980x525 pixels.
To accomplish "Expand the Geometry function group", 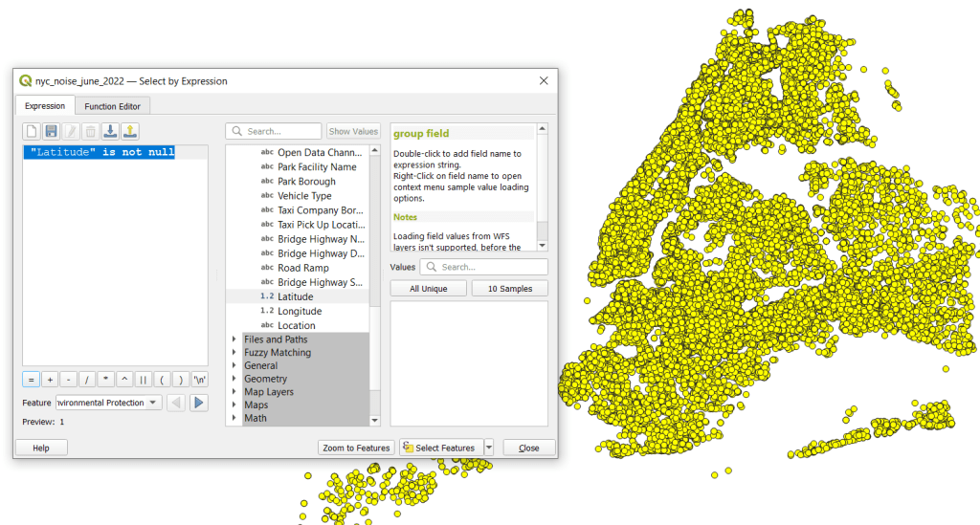I will click(234, 379).
